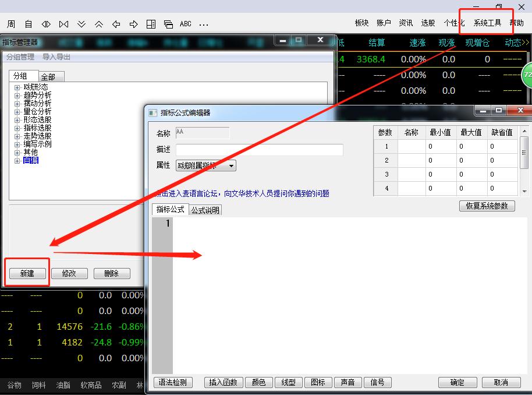
Task: Click the right arrow forward icon
Action: pyautogui.click(x=134, y=24)
